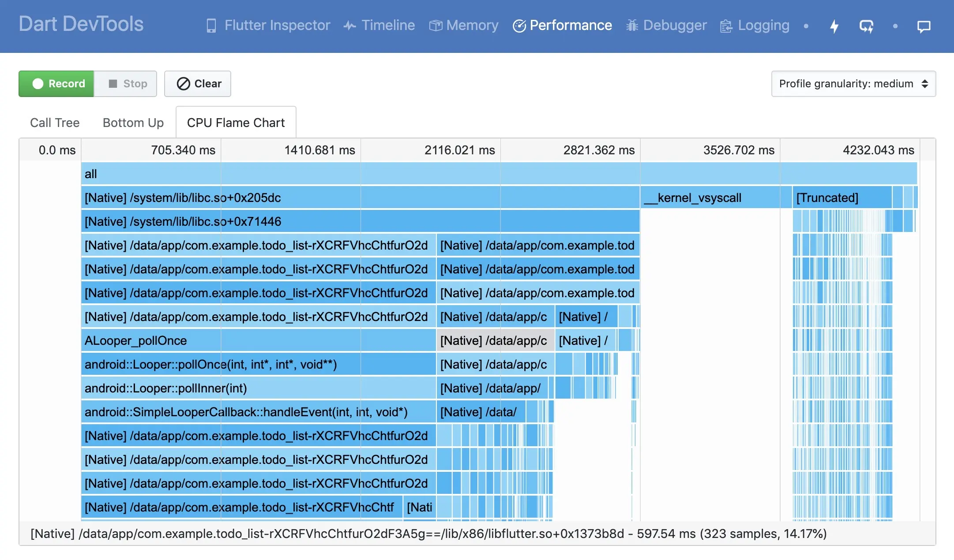Click the 2116.021 ms timeline label

pos(459,150)
